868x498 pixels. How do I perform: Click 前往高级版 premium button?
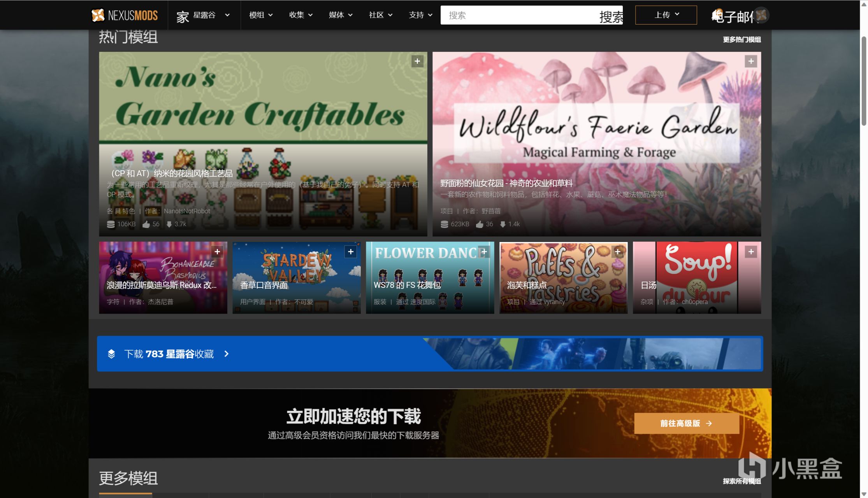[687, 423]
